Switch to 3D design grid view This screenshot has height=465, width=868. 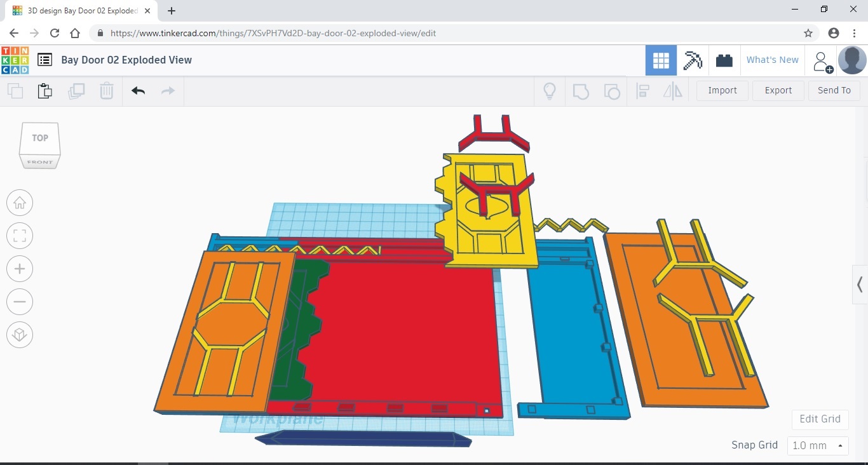[x=661, y=60]
